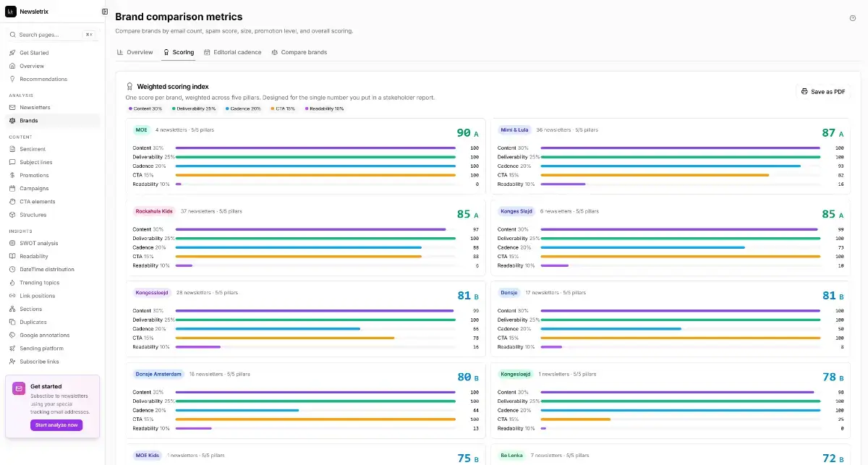Click the Deliverability 25% legend item
This screenshot has width=868, height=465.
coord(194,108)
